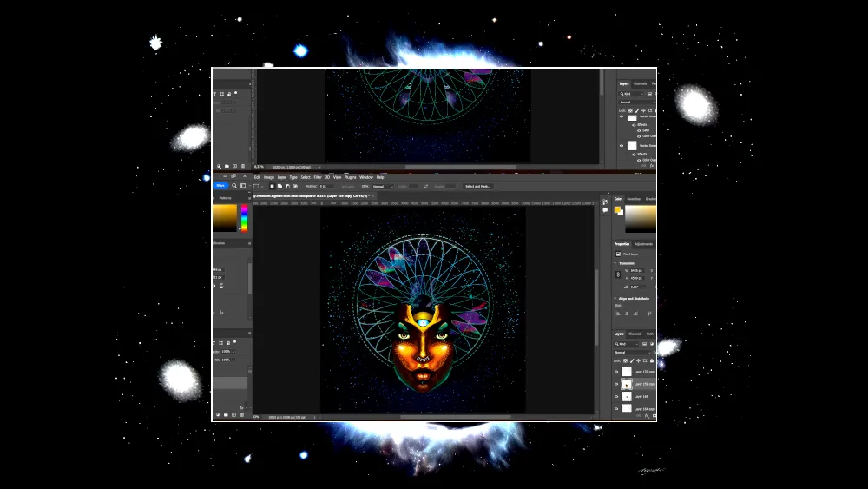Click the W width field in Transform
Image resolution: width=868 pixels, height=489 pixels.
click(636, 271)
